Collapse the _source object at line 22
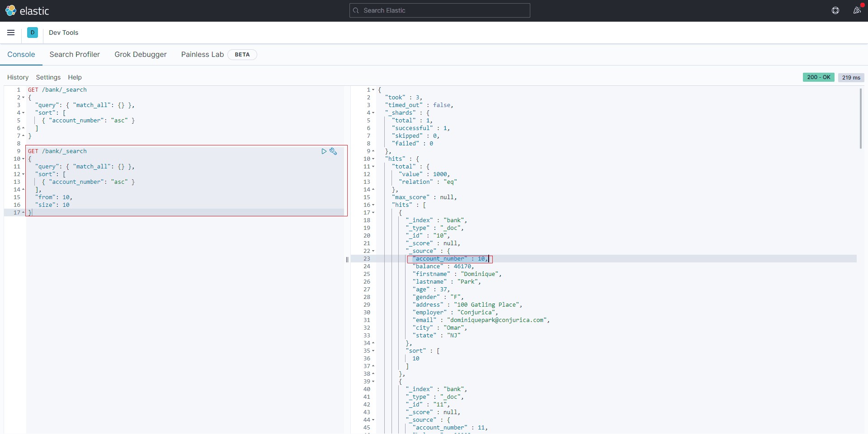Screen dimensions: 868x434 [x=373, y=251]
